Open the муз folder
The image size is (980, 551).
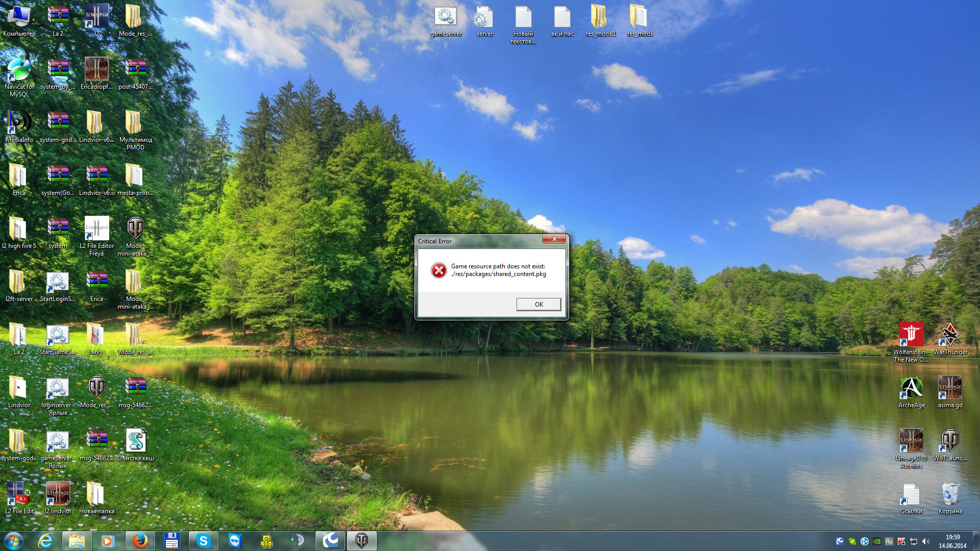96,339
